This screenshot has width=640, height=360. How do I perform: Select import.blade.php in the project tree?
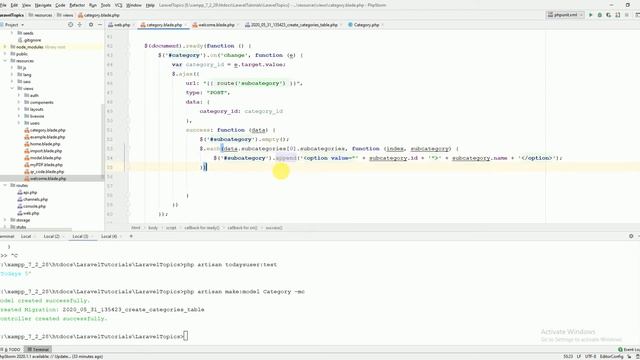click(x=43, y=151)
